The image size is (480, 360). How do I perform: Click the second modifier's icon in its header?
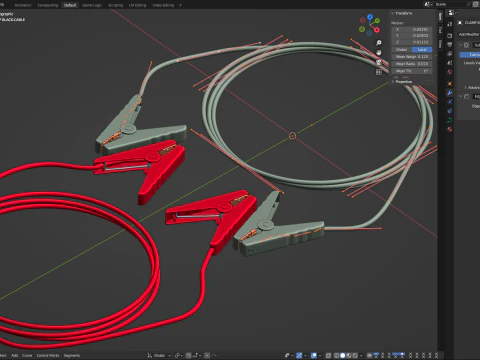[467, 96]
